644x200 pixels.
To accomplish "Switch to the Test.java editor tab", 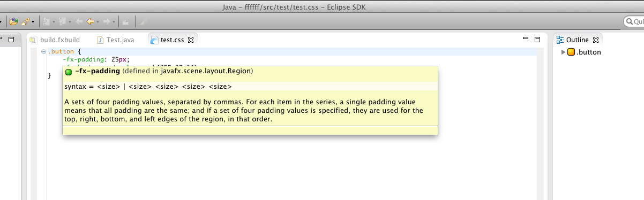I will pos(116,40).
